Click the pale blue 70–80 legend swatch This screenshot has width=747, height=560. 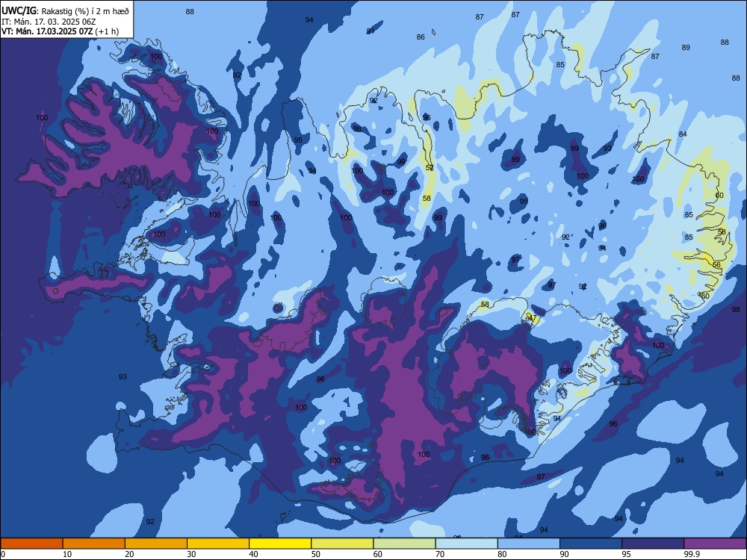click(x=466, y=544)
